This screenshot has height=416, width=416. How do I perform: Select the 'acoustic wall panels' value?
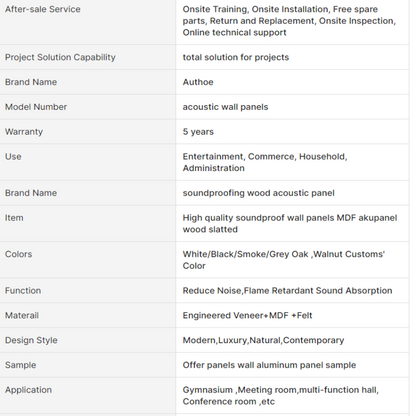click(225, 107)
